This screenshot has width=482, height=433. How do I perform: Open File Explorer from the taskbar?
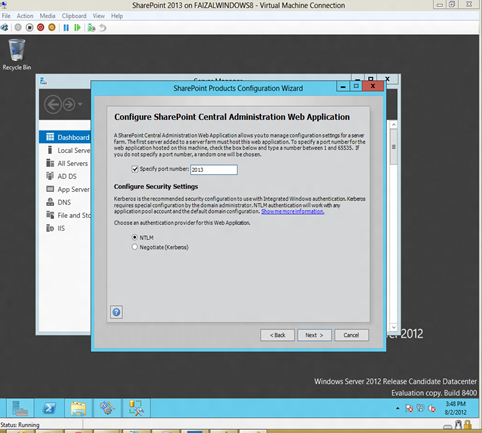click(78, 408)
